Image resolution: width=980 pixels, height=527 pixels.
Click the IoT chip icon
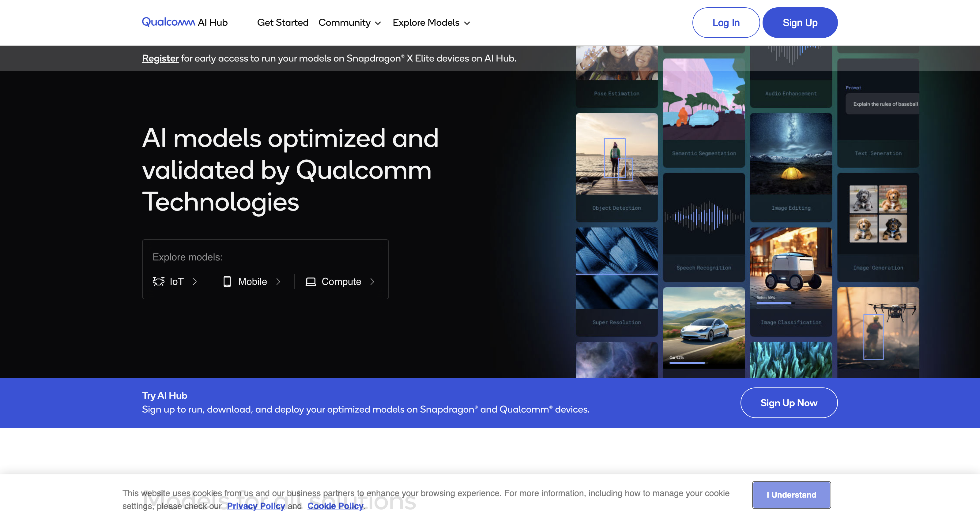click(x=159, y=281)
